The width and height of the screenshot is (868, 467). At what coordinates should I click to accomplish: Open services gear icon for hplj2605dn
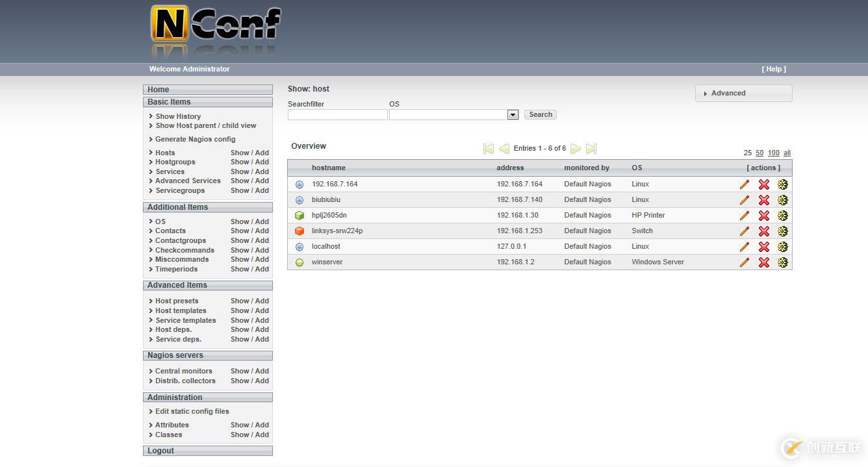point(783,216)
